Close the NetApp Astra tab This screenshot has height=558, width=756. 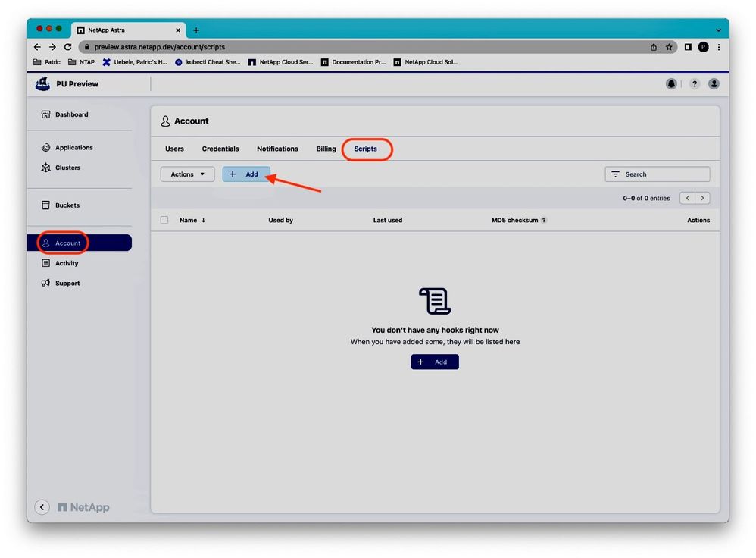(x=178, y=30)
